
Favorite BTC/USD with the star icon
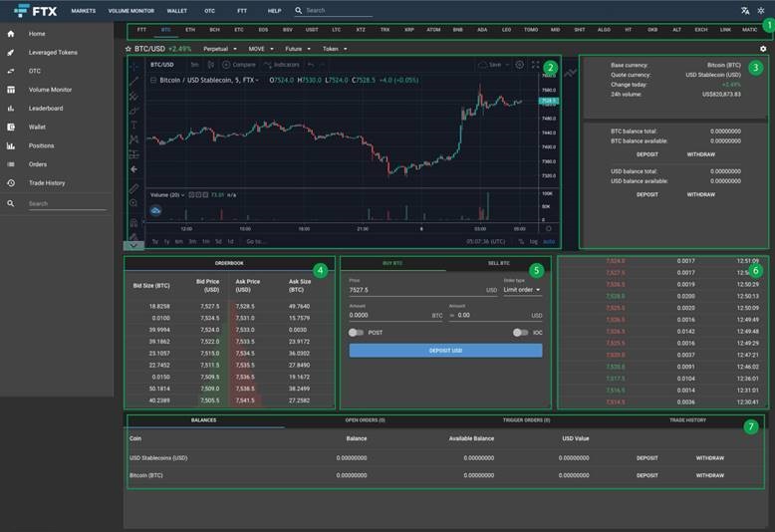(129, 49)
